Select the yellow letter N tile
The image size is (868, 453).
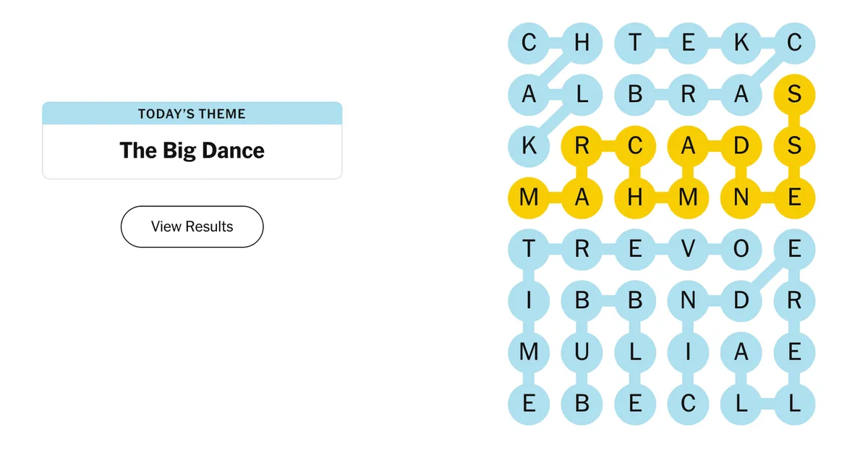[741, 198]
